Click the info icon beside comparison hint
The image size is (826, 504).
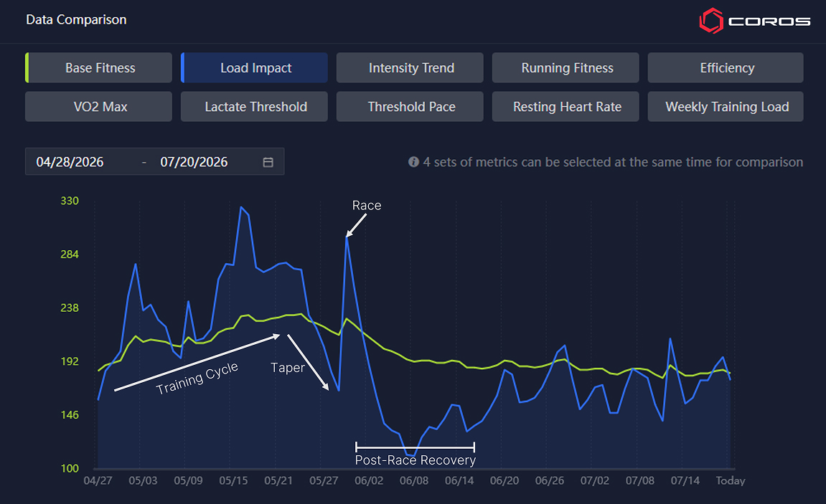413,162
